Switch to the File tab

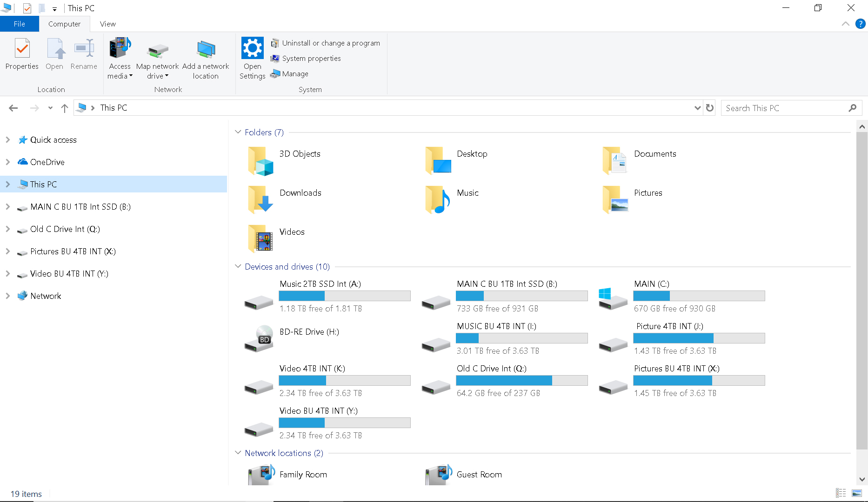click(20, 24)
